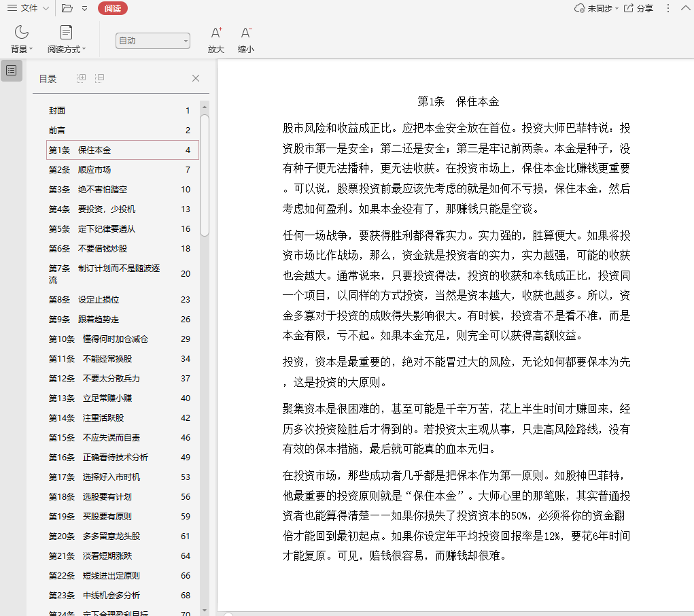The width and height of the screenshot is (694, 616).
Task: Click the 分享 share button
Action: coord(638,8)
